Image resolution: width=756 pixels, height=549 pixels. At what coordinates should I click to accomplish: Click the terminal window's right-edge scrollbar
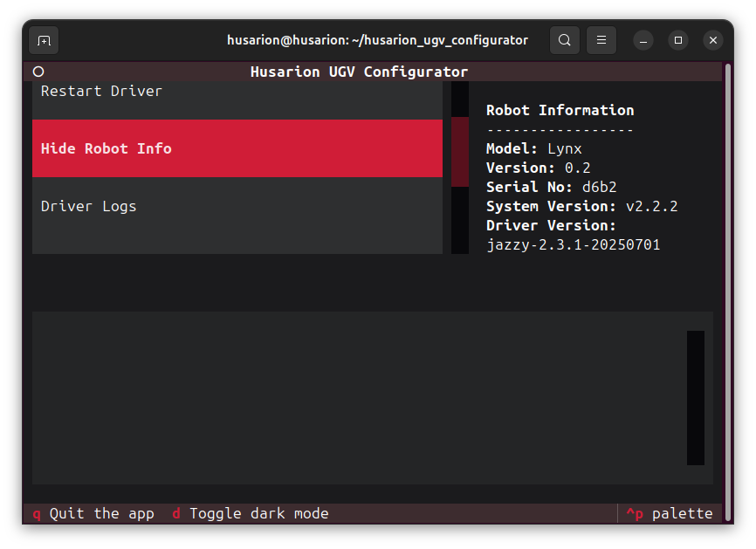point(728,292)
